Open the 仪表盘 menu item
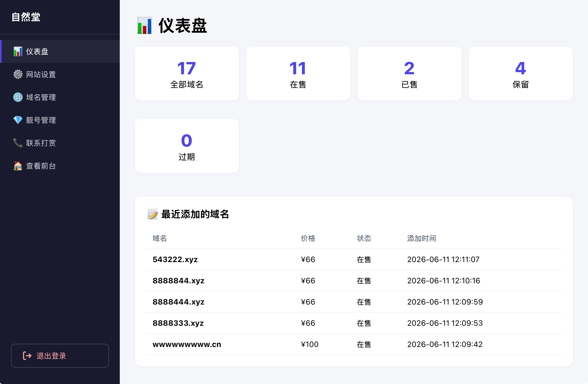 (x=60, y=51)
